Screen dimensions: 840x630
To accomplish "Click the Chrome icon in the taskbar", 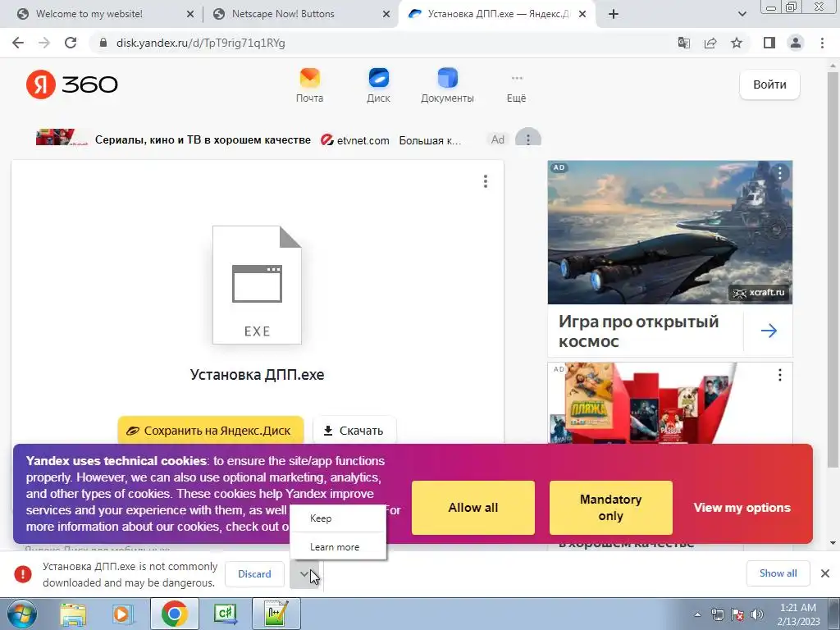I will coord(174,614).
